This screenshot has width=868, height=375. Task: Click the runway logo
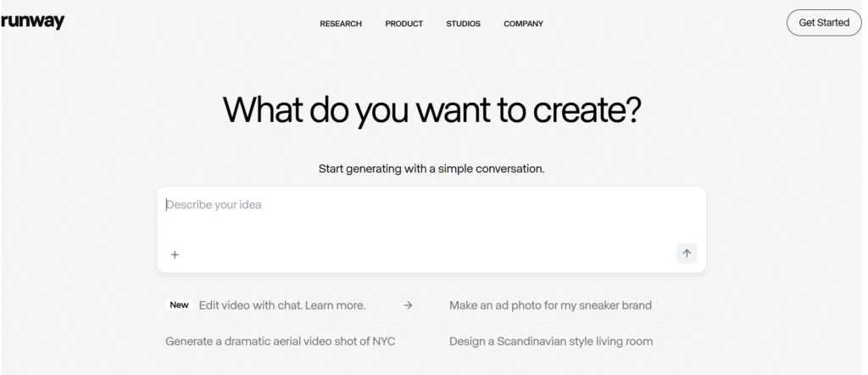[x=33, y=23]
